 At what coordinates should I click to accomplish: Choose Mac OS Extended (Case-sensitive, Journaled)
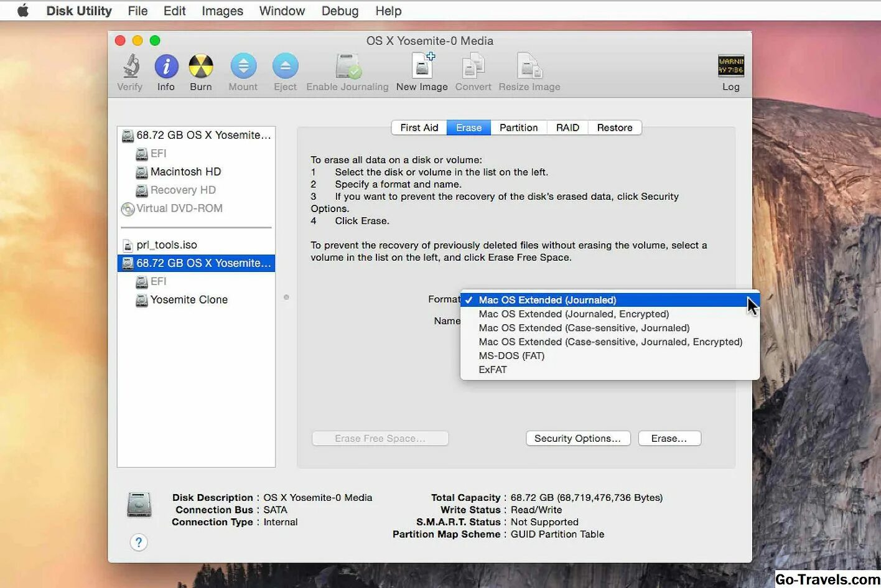click(610, 328)
